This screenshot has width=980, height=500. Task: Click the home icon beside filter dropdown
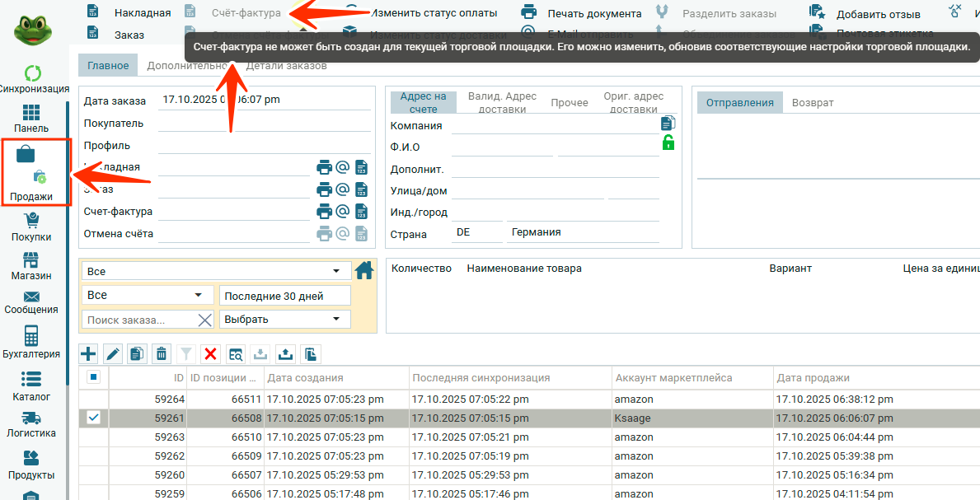tap(363, 270)
